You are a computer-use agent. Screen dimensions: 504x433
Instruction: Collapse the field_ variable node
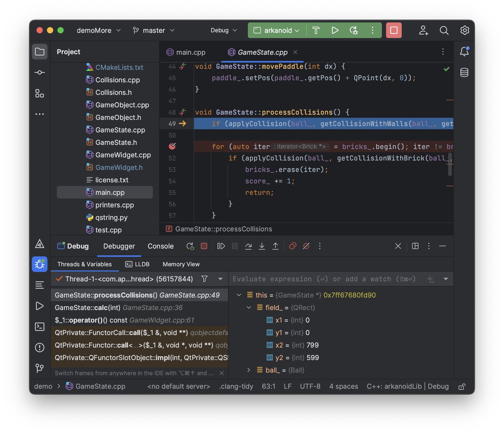pyautogui.click(x=249, y=308)
